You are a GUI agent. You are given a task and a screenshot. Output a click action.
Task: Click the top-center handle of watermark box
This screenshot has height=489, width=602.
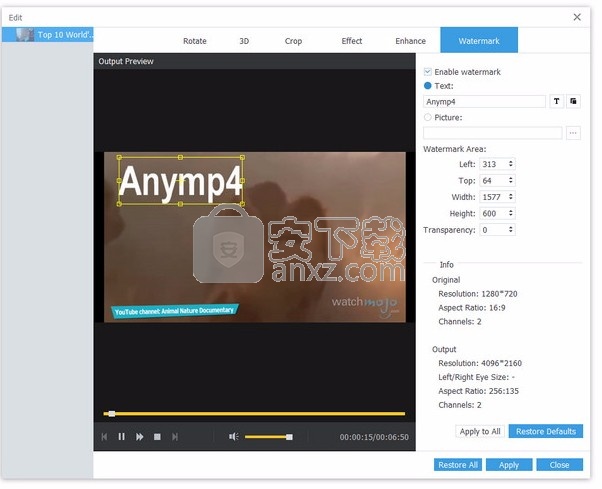[x=180, y=157]
